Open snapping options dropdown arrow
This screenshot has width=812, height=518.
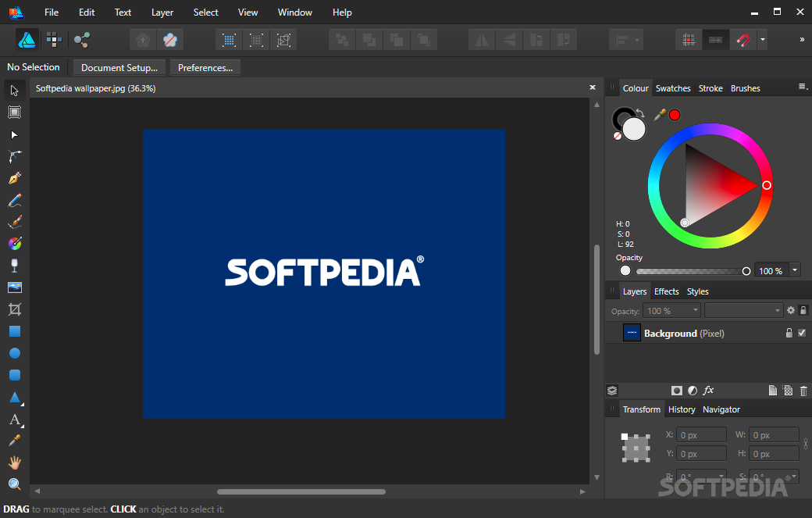click(x=762, y=40)
